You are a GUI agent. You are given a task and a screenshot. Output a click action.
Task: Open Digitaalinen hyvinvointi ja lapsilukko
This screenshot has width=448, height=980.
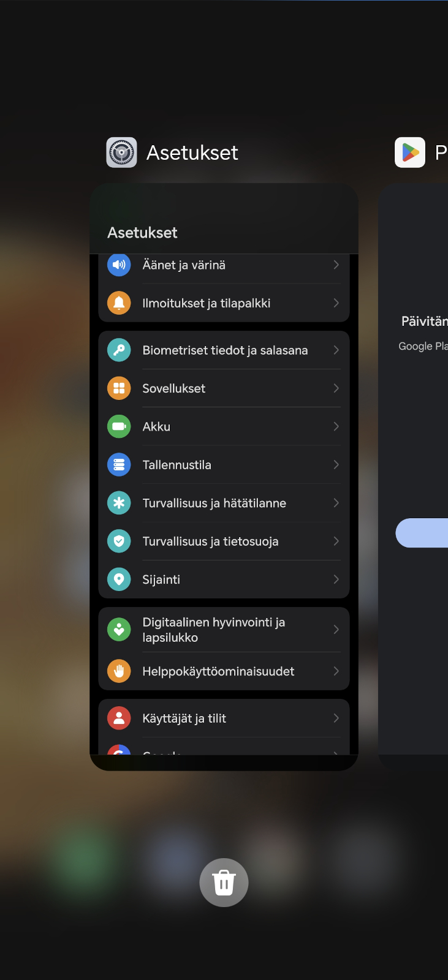coord(224,630)
